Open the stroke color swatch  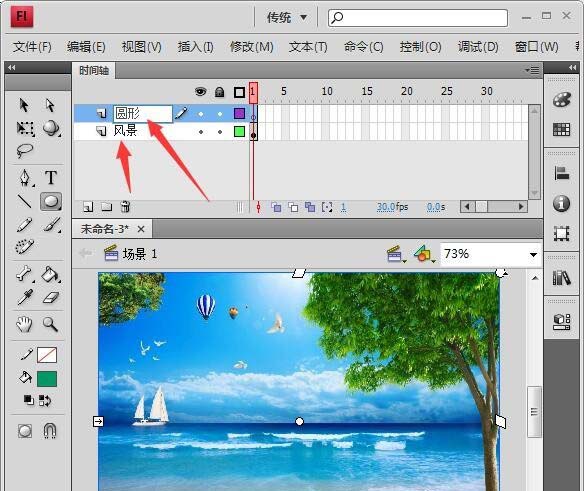[x=47, y=355]
